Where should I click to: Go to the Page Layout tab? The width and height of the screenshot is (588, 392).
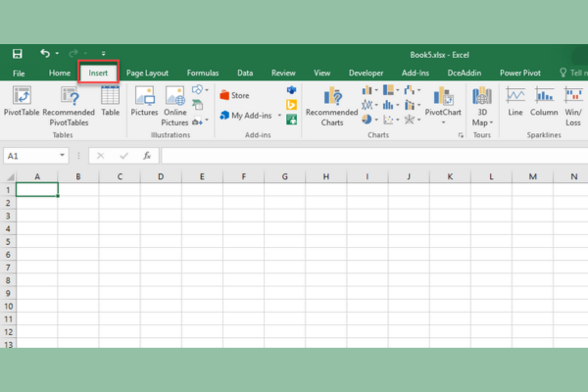click(147, 73)
